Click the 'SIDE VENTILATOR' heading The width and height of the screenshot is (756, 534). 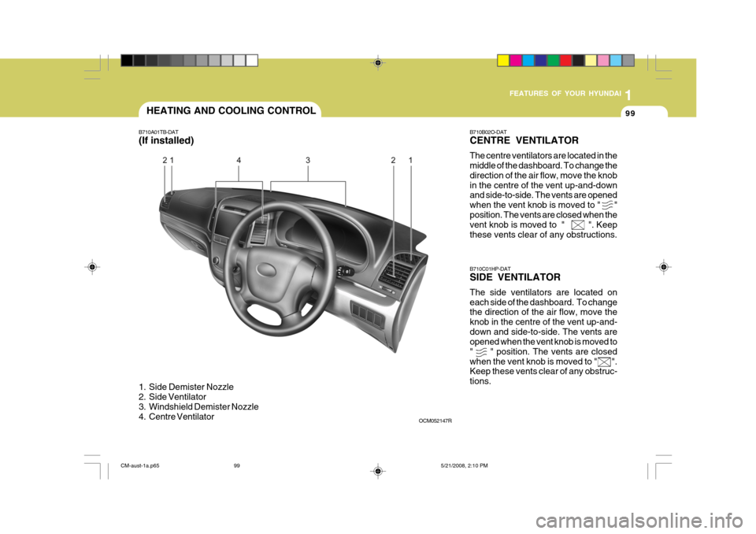point(515,277)
